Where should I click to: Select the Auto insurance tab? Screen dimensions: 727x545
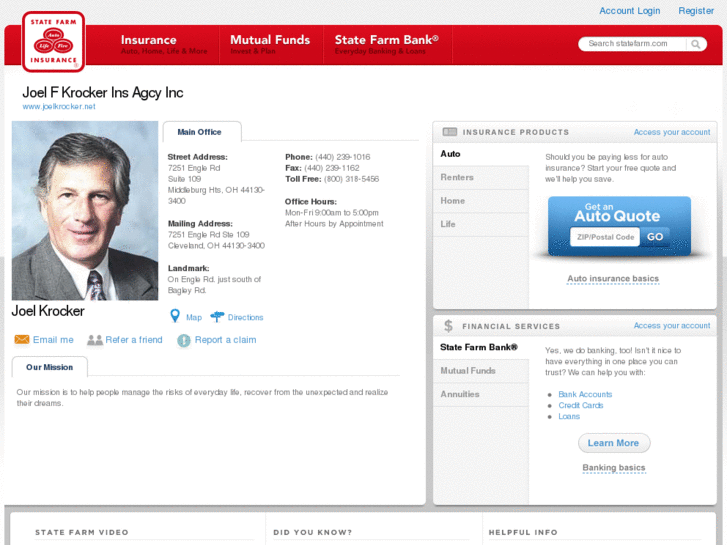(481, 154)
